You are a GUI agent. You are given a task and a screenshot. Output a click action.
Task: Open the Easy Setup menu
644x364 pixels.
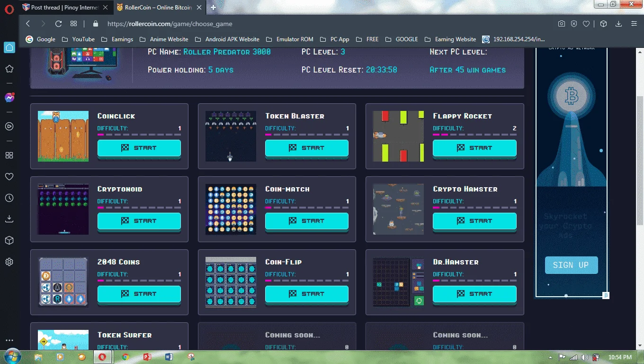pos(634,24)
